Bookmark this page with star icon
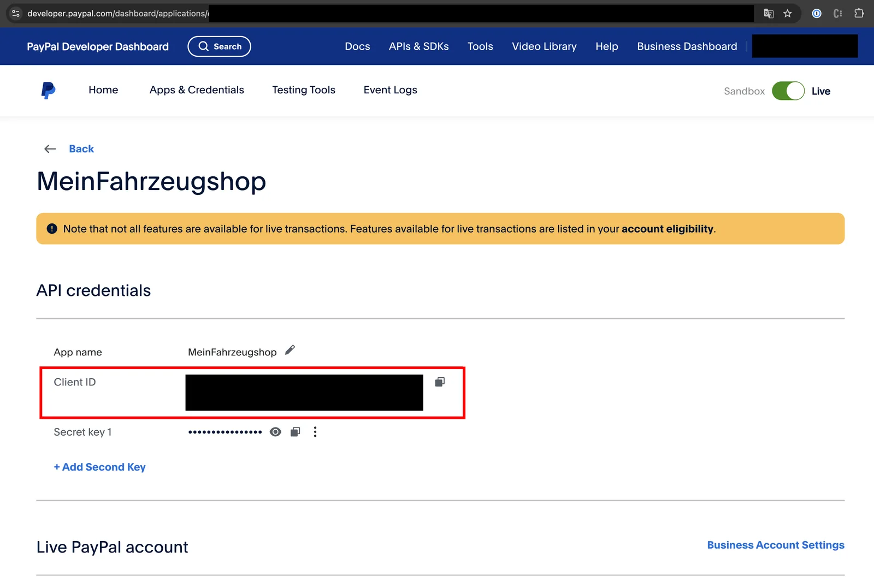Viewport: 874px width, 588px height. [x=788, y=14]
